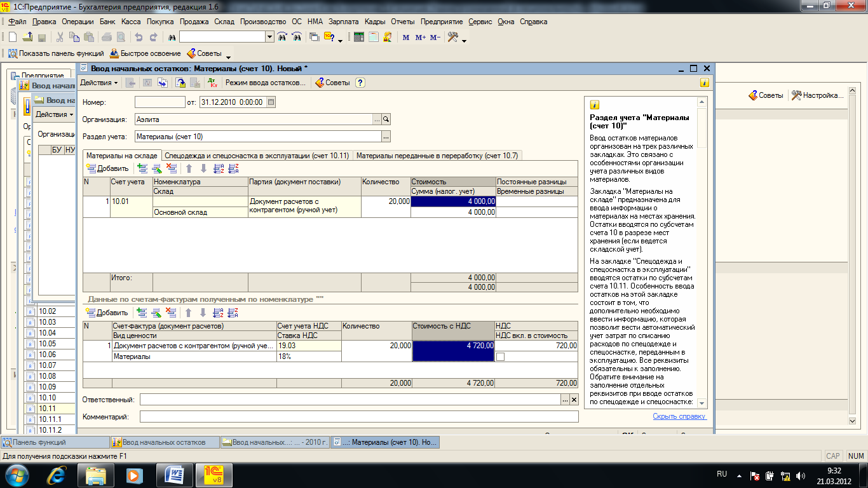Click the binoculars Find icon beside search box

coord(172,37)
